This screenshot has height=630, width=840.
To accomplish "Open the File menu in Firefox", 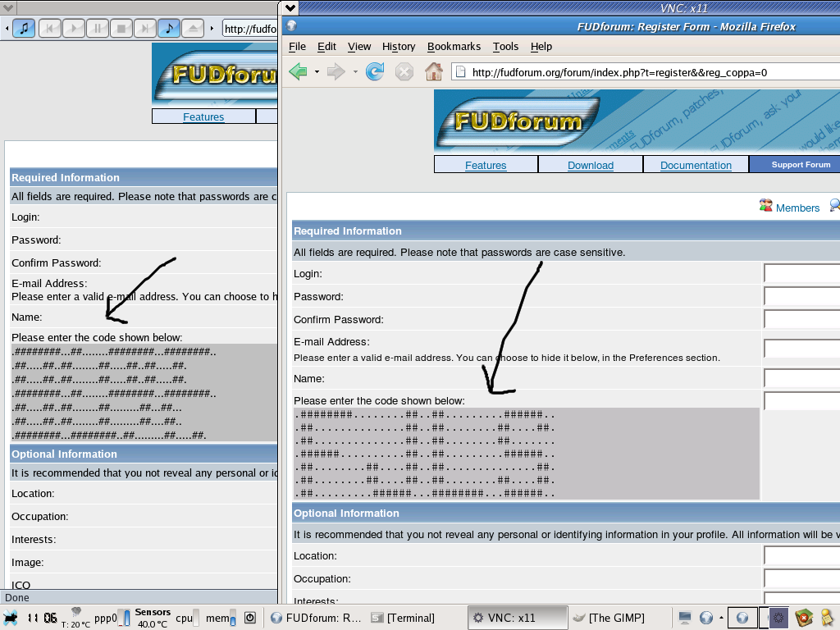I will point(297,47).
